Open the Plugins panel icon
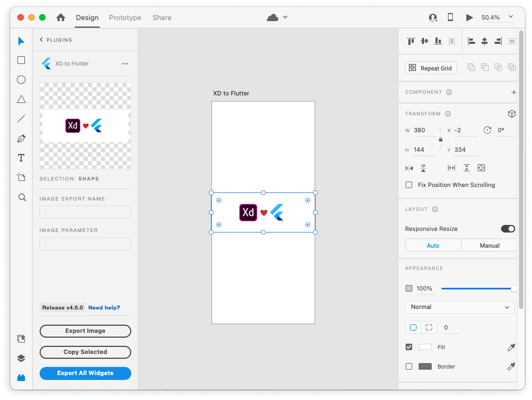Viewport: 532px width, 400px height. (x=21, y=378)
